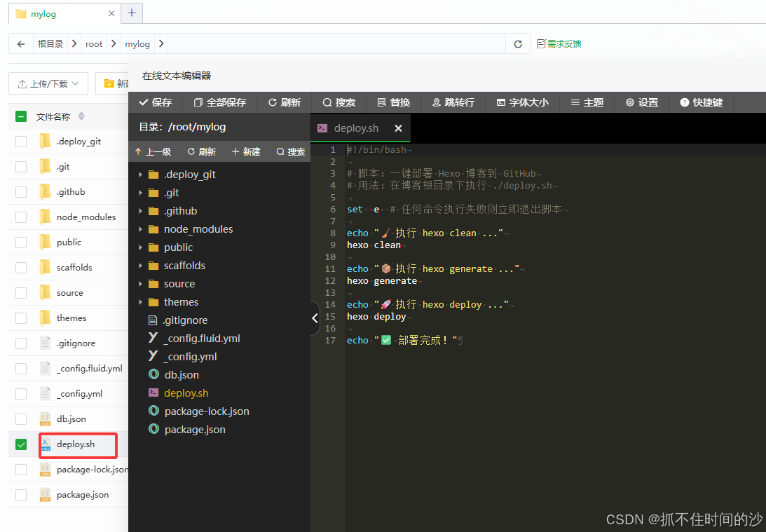Click the path address input area
This screenshot has width=766, height=532.
(336, 44)
